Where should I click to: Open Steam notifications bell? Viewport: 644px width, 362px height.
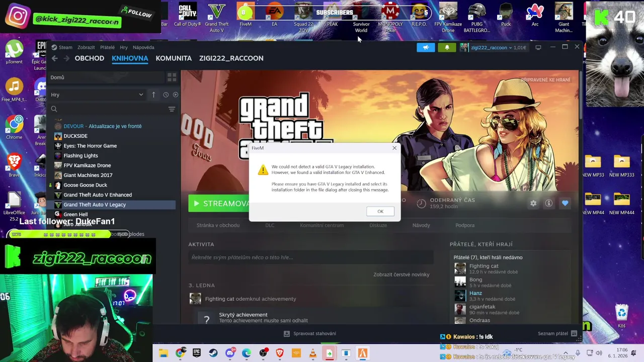447,47
